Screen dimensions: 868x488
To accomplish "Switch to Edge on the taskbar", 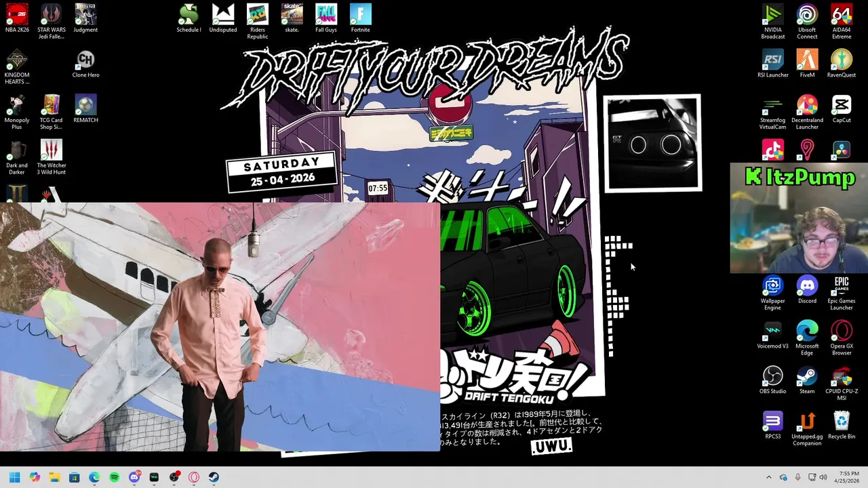I will [x=94, y=477].
